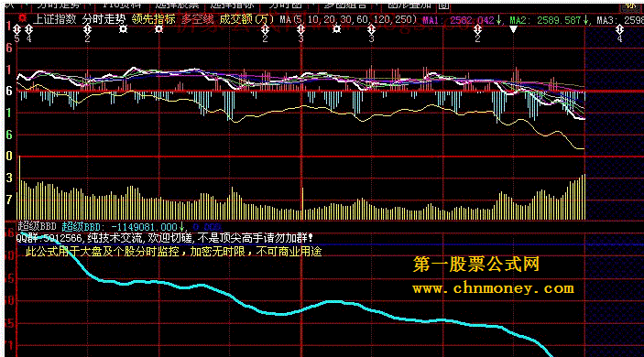The image size is (644, 357).
Task: Click the star-shaped marker below 领先指标
Action: (x=159, y=29)
